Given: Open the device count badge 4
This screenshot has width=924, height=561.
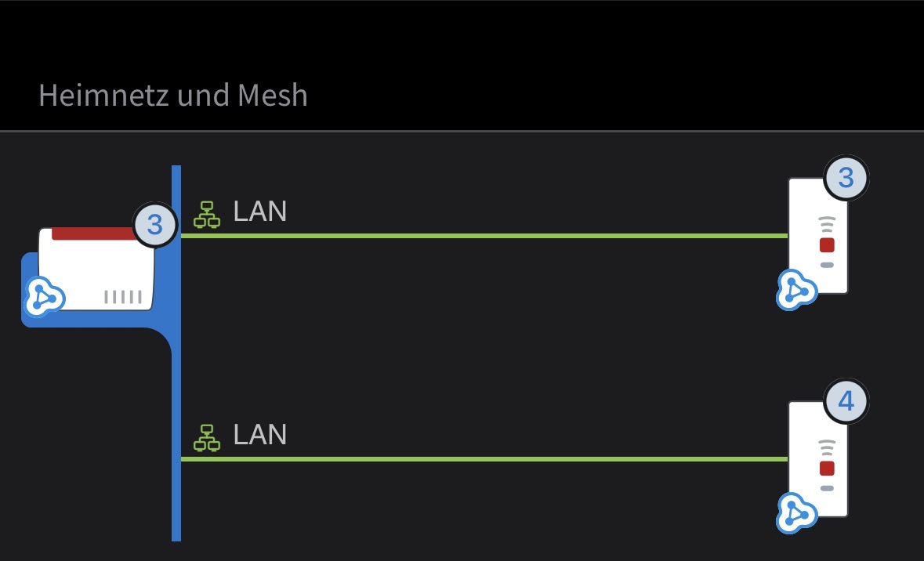Looking at the screenshot, I should (x=846, y=401).
